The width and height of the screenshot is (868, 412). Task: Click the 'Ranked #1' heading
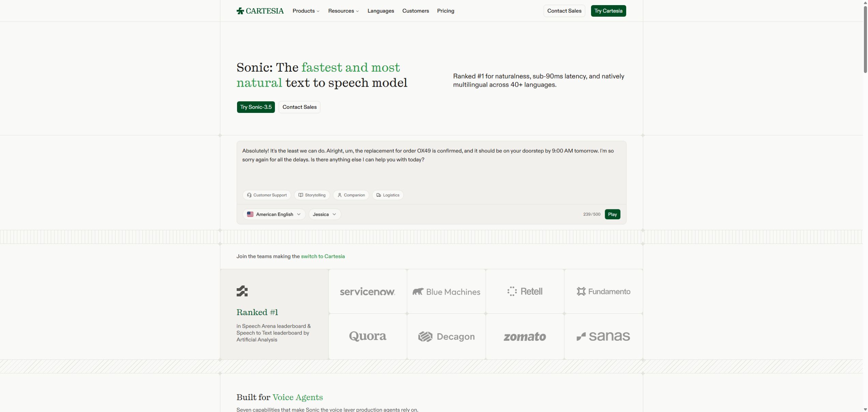click(257, 312)
